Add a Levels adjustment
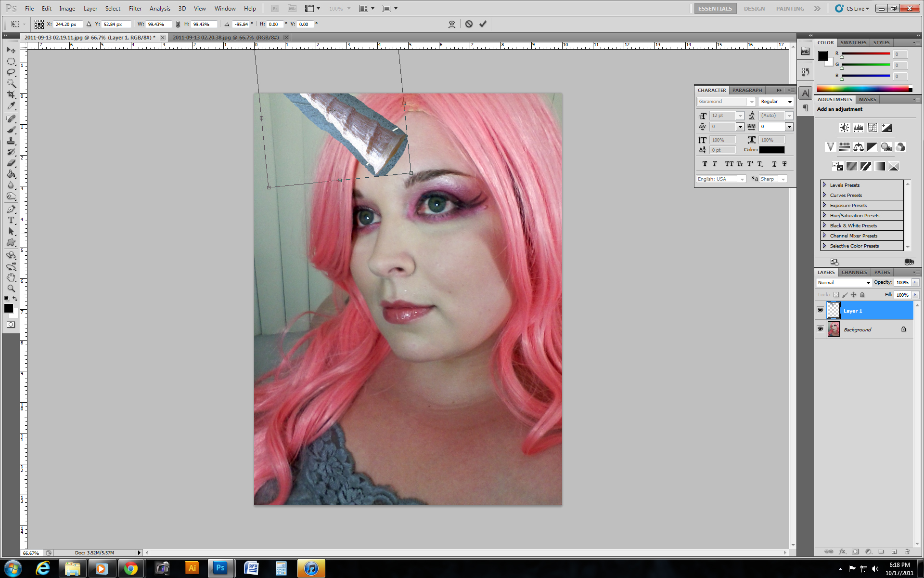The image size is (924, 578). pos(859,128)
